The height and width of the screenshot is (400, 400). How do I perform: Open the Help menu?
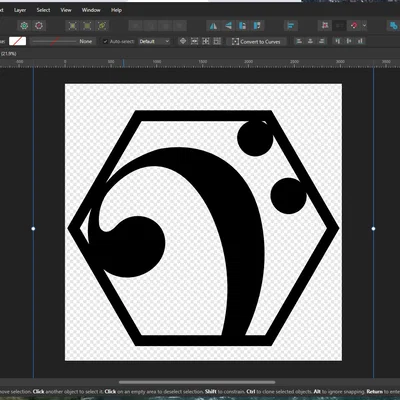tap(116, 10)
